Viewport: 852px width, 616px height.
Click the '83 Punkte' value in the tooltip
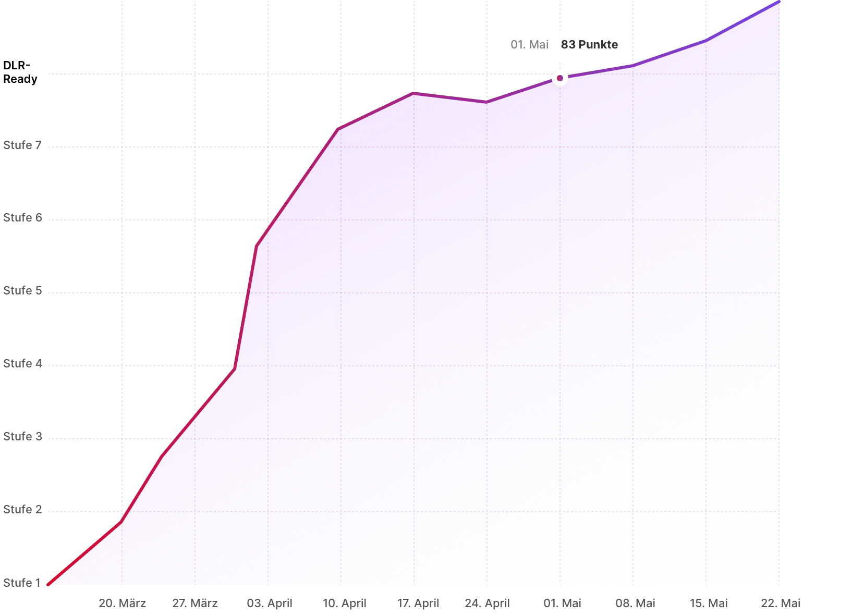tap(589, 44)
